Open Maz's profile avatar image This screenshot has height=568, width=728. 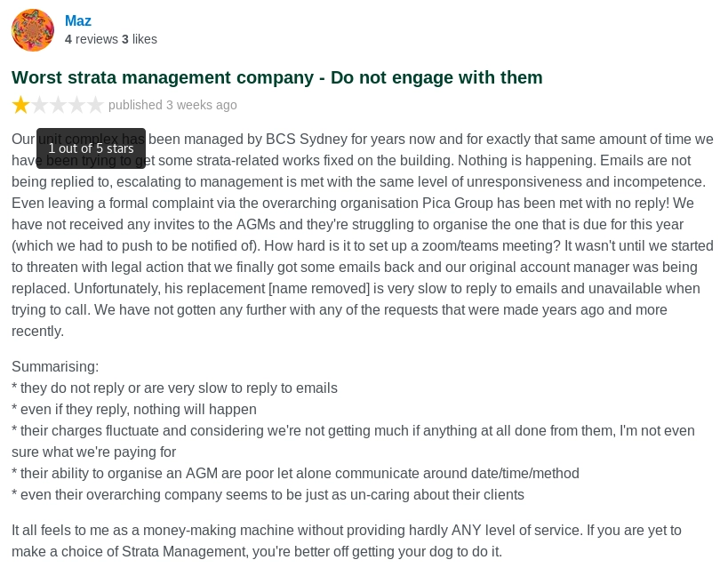tap(33, 30)
